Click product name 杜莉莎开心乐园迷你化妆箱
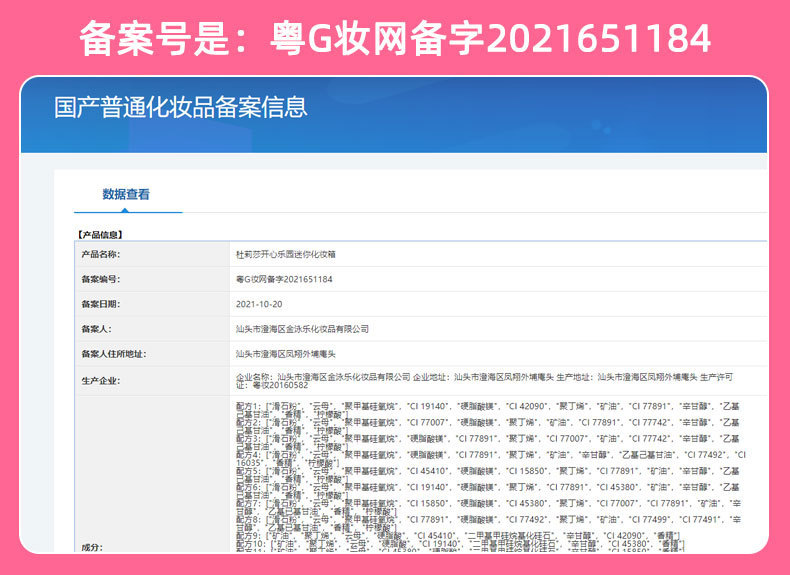 point(286,254)
